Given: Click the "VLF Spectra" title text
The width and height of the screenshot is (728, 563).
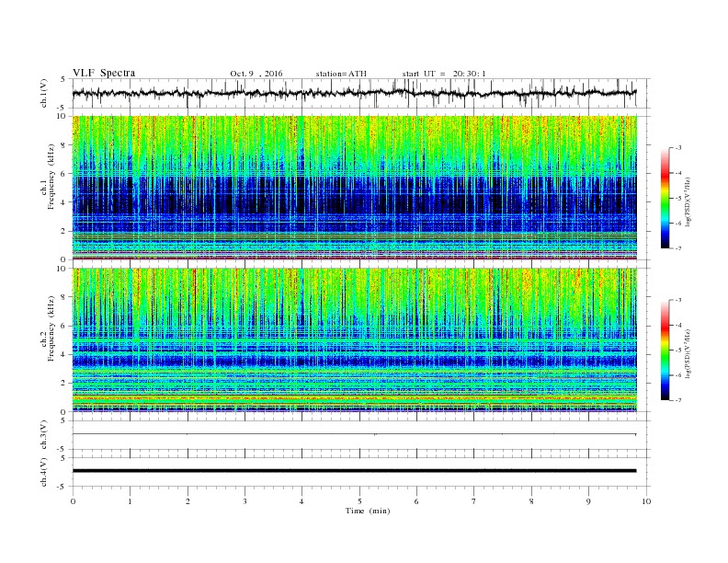Looking at the screenshot, I should [104, 73].
